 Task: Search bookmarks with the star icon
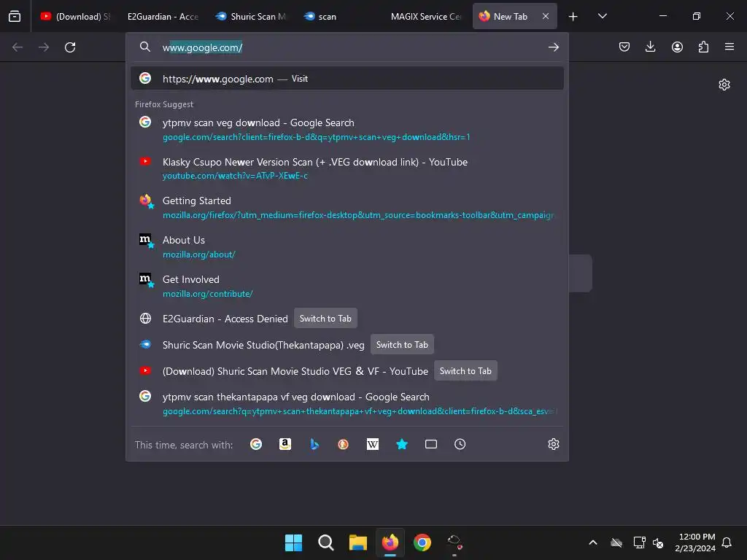click(402, 444)
